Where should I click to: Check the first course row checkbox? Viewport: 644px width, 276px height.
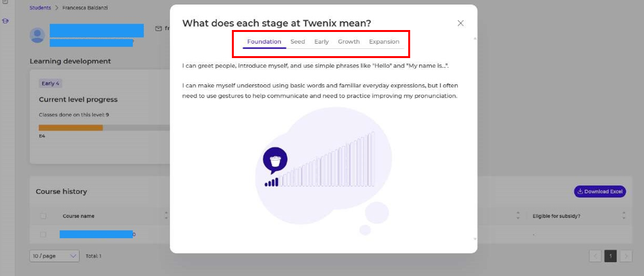pyautogui.click(x=43, y=235)
